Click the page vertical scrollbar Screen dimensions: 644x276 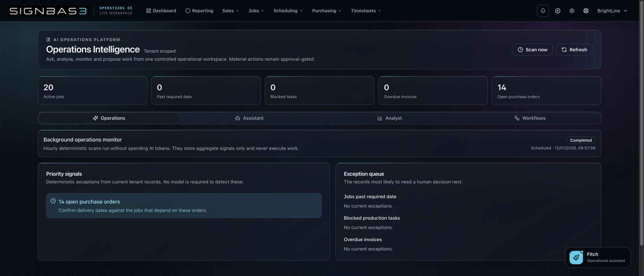click(642, 123)
